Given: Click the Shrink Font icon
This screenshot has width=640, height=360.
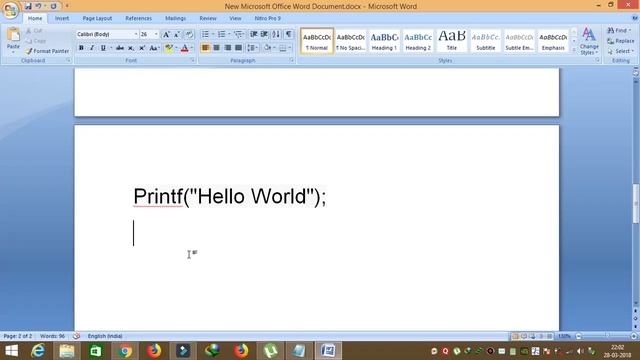Looking at the screenshot, I should [x=177, y=35].
